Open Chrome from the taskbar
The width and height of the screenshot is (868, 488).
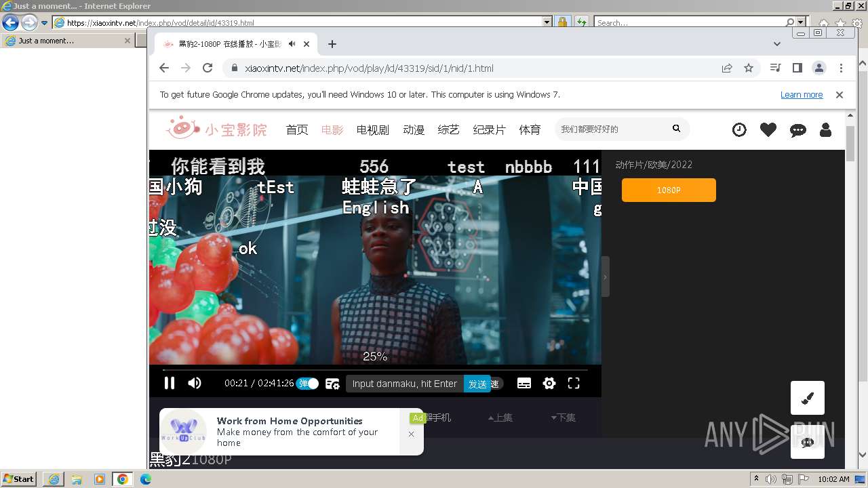point(122,479)
